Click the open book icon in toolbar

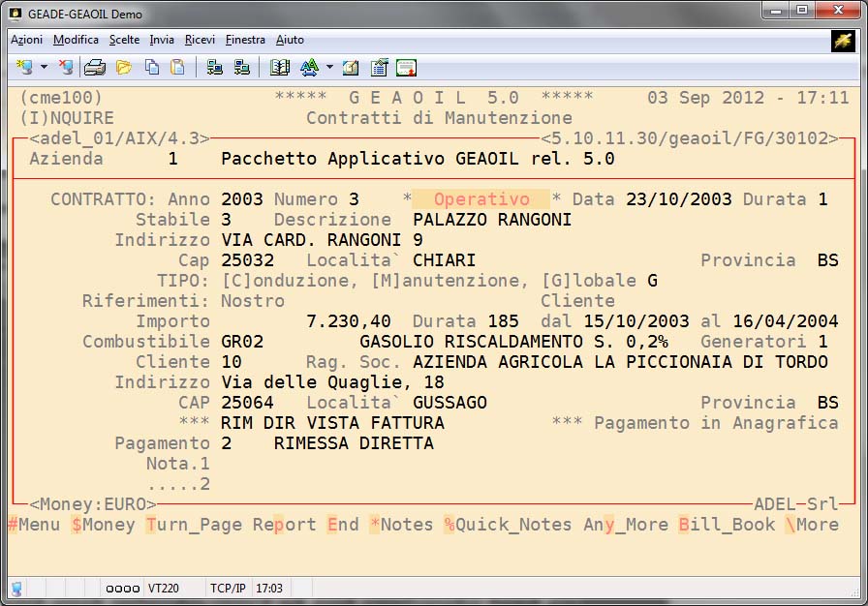pos(280,68)
